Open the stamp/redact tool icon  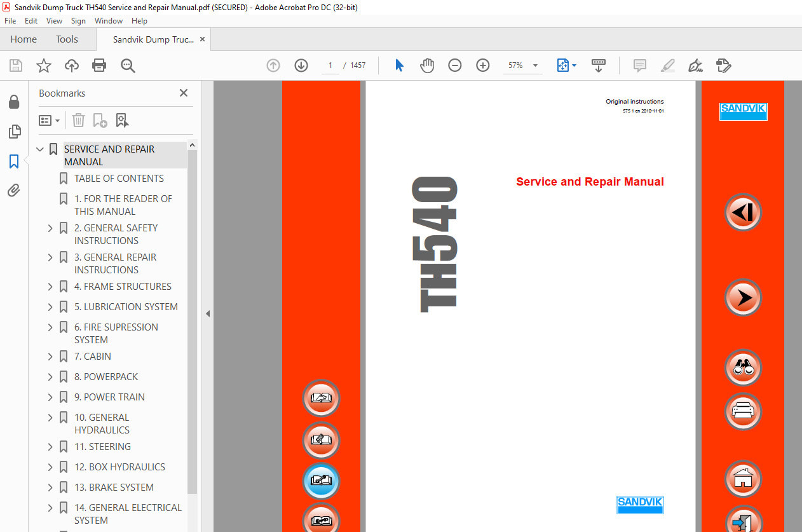click(x=723, y=65)
